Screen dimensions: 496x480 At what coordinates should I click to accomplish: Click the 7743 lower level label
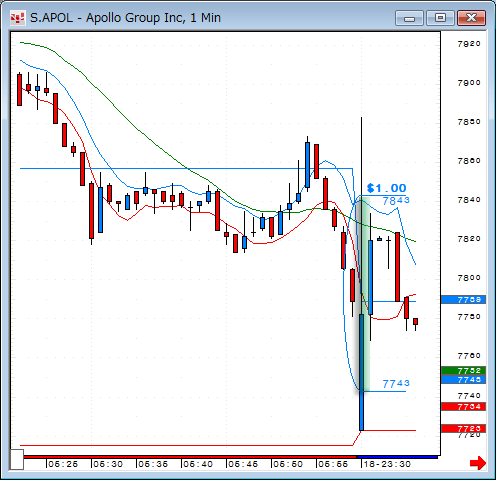click(396, 384)
